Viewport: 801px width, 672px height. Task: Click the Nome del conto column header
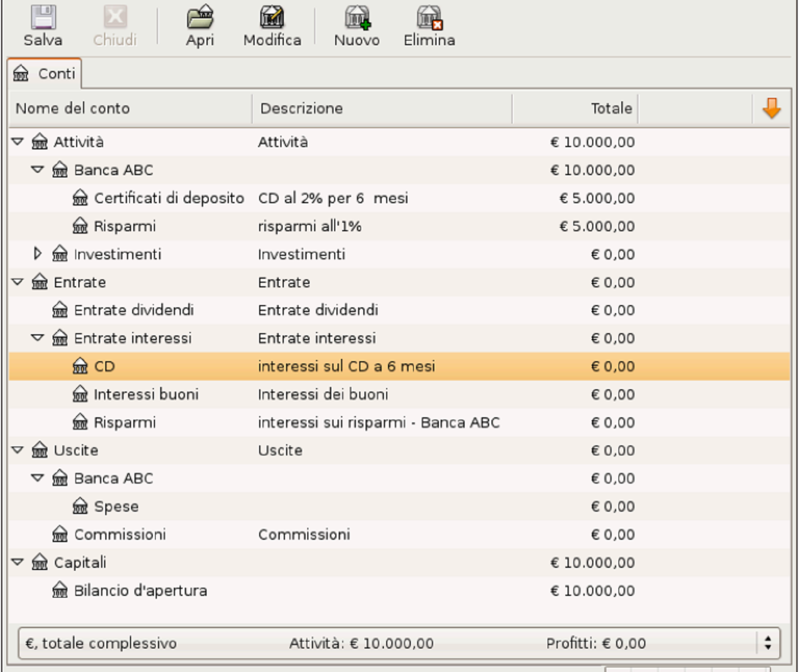tap(73, 108)
